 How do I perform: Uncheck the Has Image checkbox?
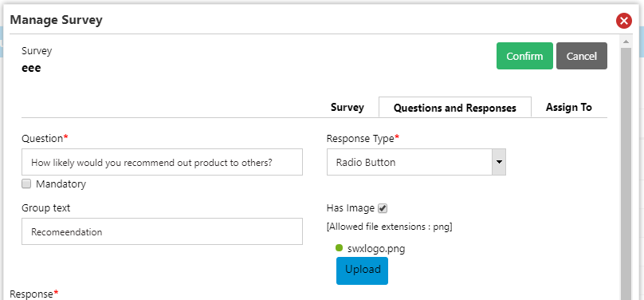[383, 208]
